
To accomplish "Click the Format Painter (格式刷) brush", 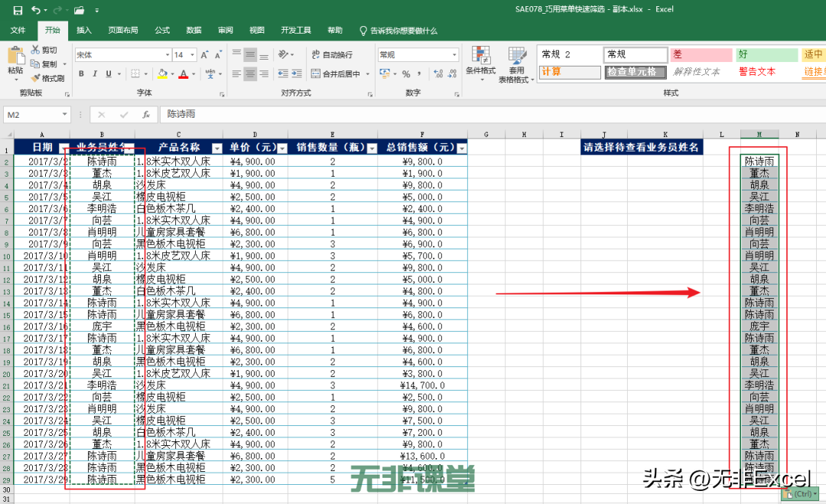I will point(35,78).
